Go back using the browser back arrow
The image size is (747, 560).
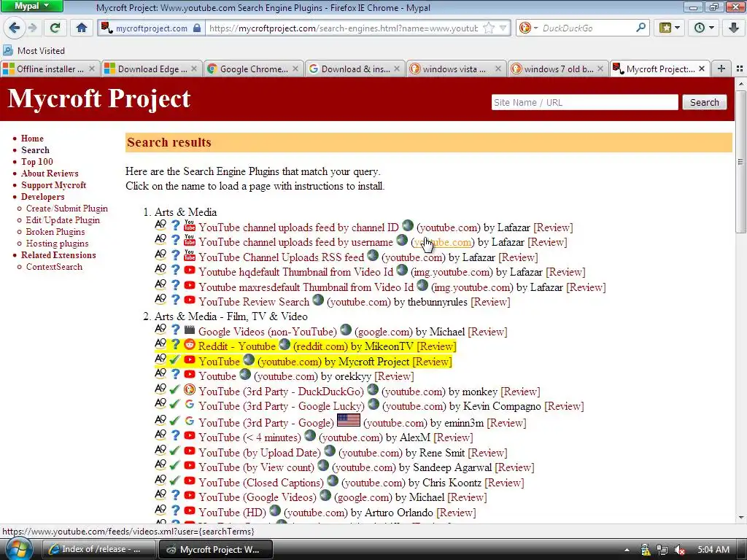tap(15, 28)
